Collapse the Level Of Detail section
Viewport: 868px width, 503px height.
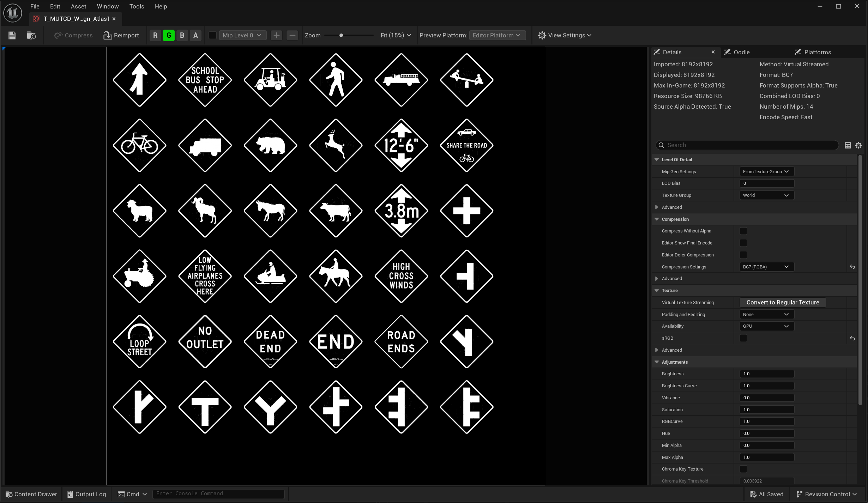(x=657, y=160)
